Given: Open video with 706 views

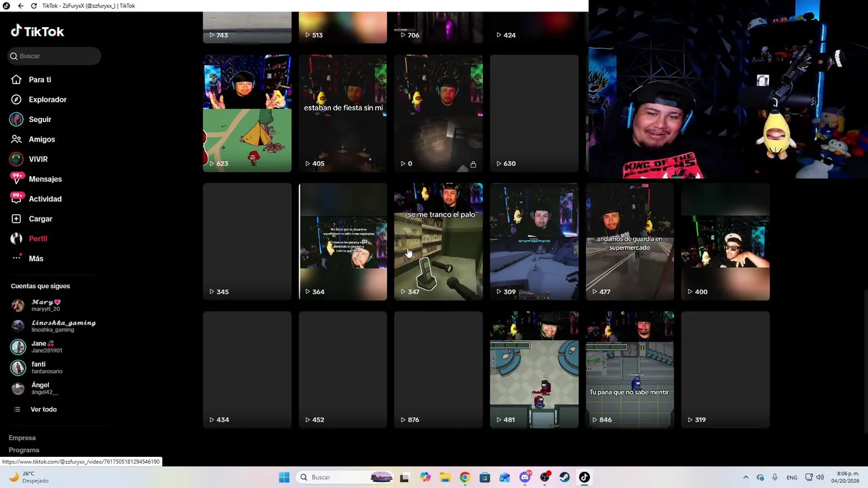Looking at the screenshot, I should 438,28.
